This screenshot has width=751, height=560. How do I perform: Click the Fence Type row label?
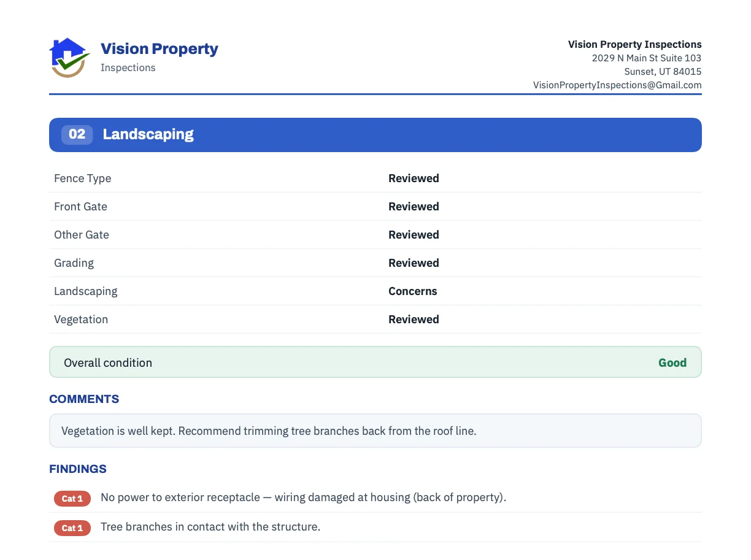click(83, 178)
